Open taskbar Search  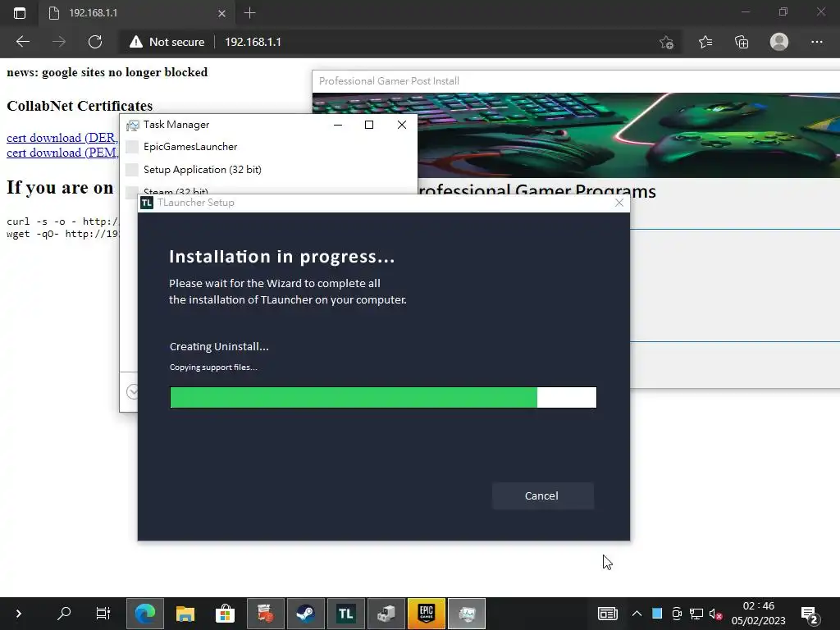click(64, 614)
